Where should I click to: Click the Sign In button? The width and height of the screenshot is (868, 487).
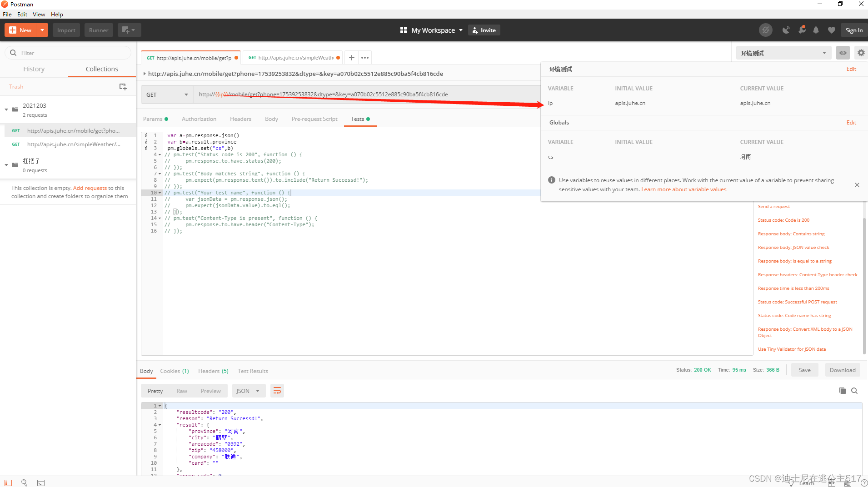point(854,30)
